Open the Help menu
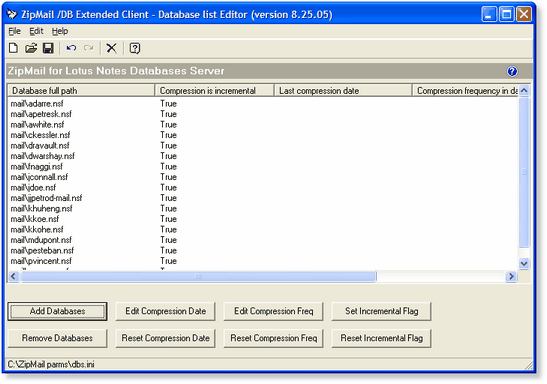Screen dimensions: 547x384 (x=60, y=31)
